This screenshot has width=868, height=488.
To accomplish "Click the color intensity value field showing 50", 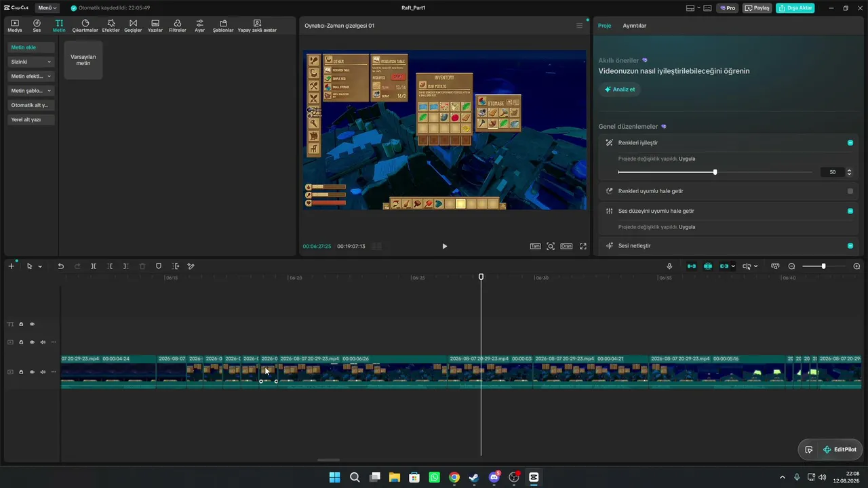I will click(833, 172).
